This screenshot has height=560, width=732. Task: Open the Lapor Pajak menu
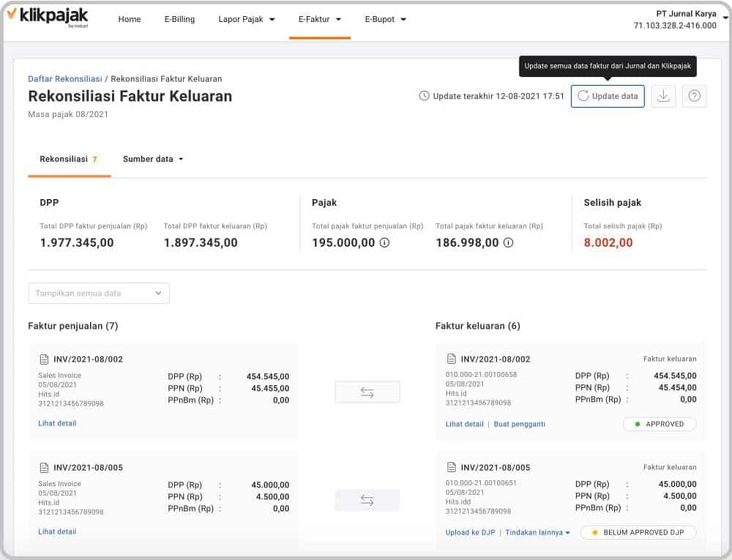click(x=247, y=19)
